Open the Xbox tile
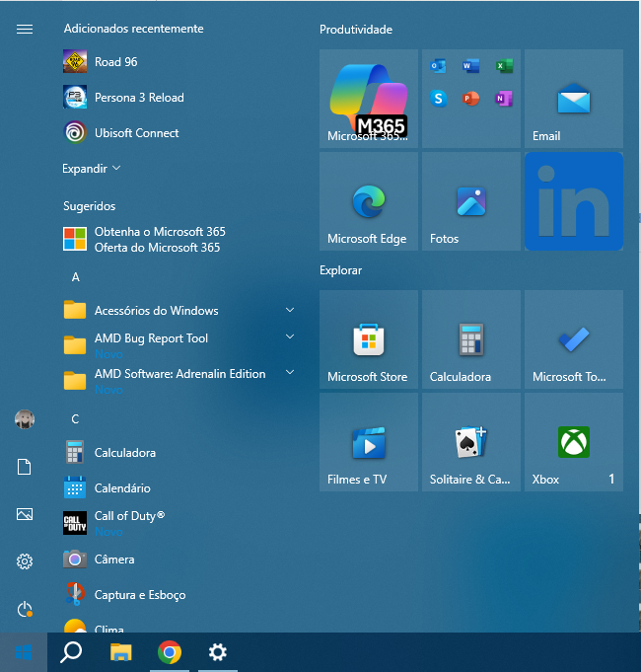 (x=574, y=442)
